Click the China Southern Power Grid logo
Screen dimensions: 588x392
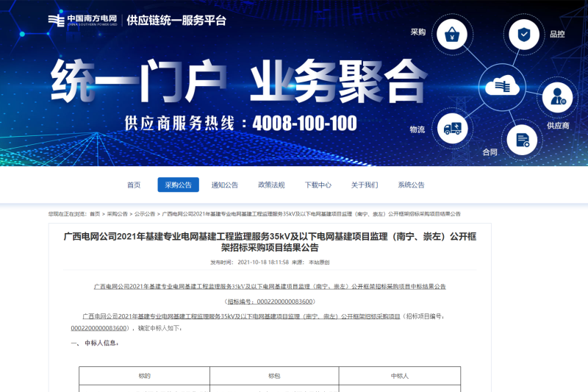coord(82,20)
